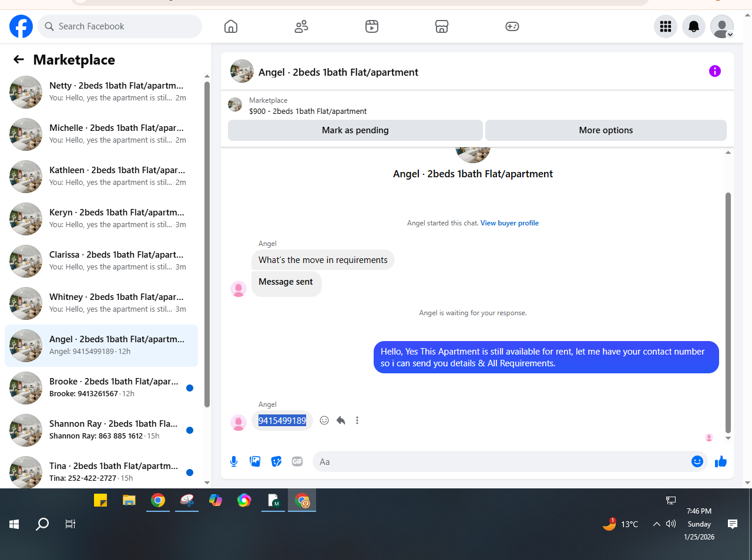Open the Video icon in top navigation
Image resolution: width=752 pixels, height=560 pixels.
click(x=372, y=26)
